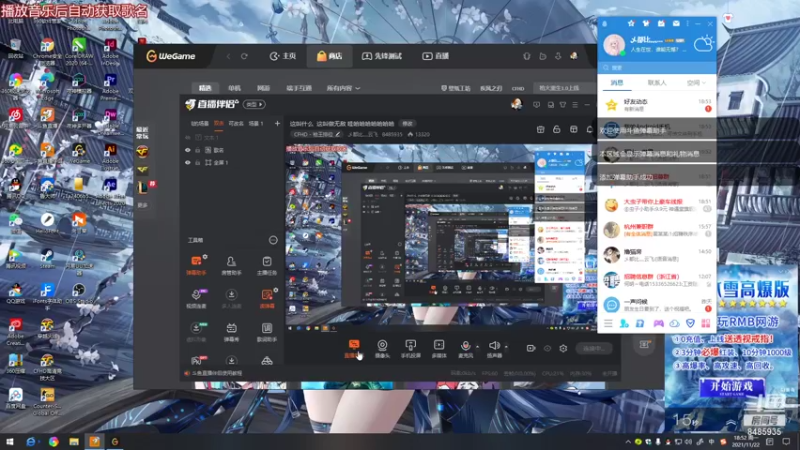Add 手机投屏 phone cast source
Screen dimensions: 800x450
[410, 349]
